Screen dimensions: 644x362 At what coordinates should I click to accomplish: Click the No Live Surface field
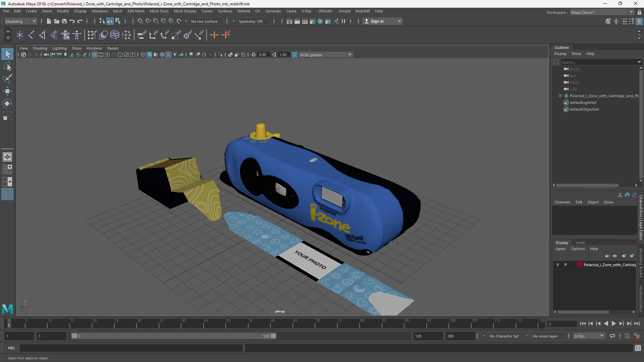(206, 21)
